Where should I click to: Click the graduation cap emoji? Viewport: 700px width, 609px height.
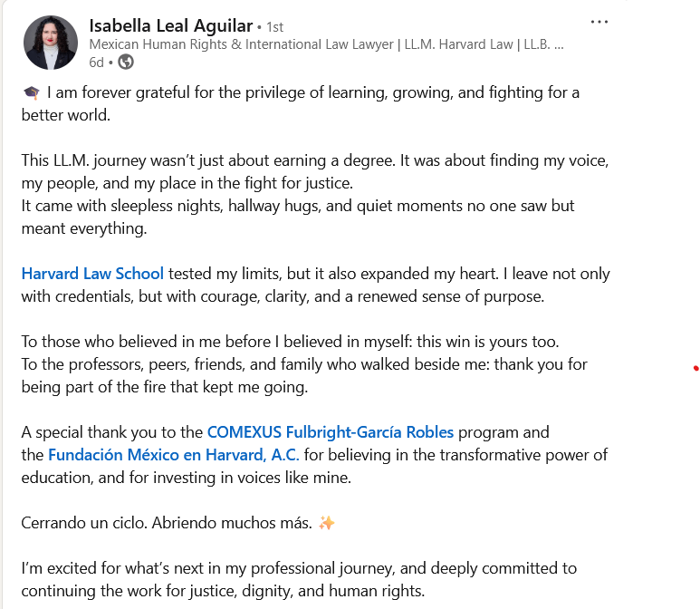tap(31, 92)
